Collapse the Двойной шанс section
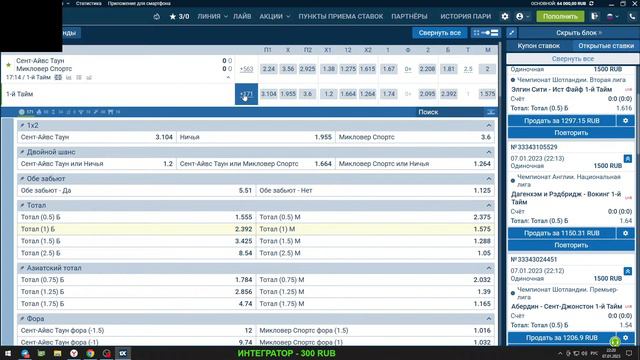Screen dimensions: 640x360 pos(489,152)
